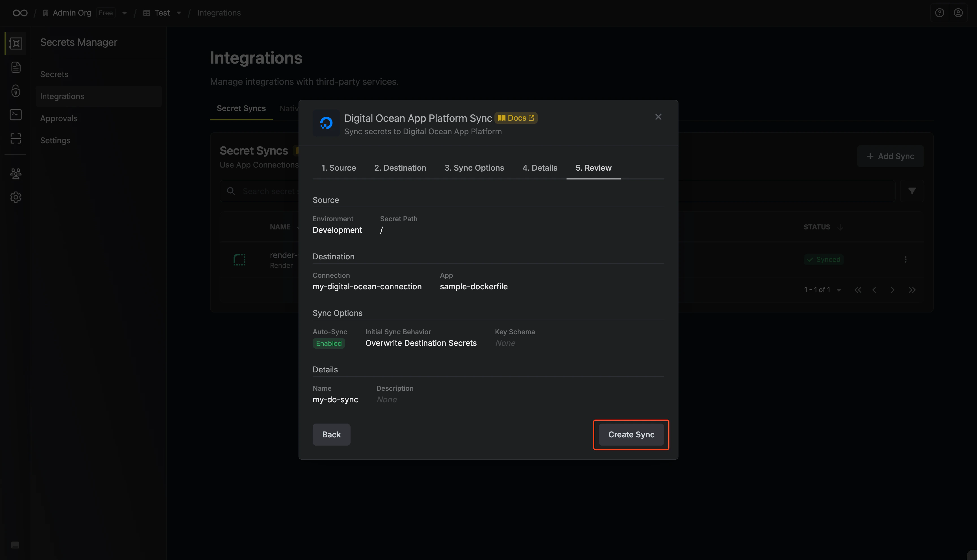
Task: Go to the last page of syncs
Action: click(912, 290)
